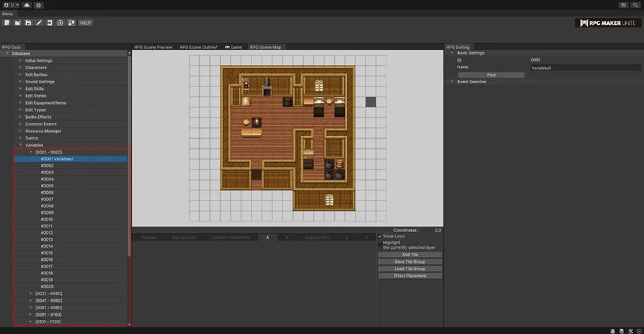Save project with the floppy disk icon
The width and height of the screenshot is (644, 334).
pyautogui.click(x=28, y=23)
